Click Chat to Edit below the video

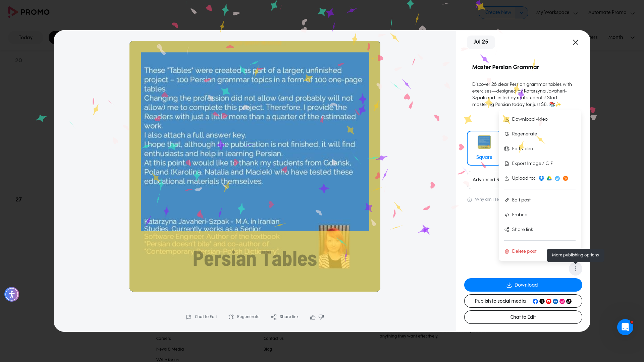202,317
